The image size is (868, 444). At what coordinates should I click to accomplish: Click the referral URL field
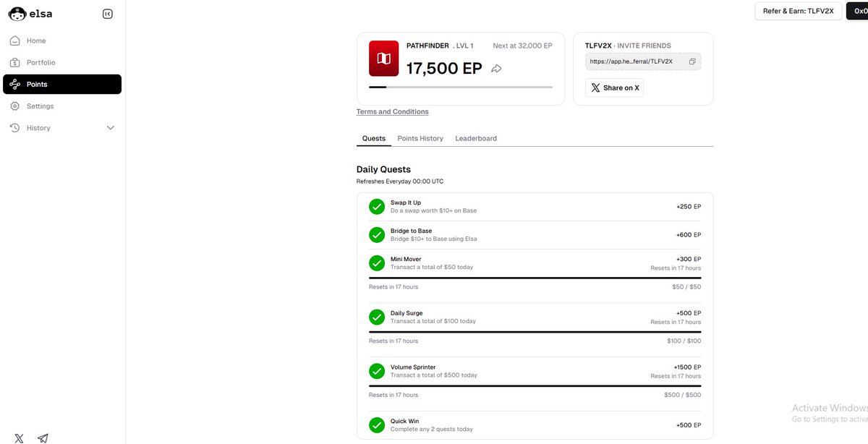coord(643,61)
